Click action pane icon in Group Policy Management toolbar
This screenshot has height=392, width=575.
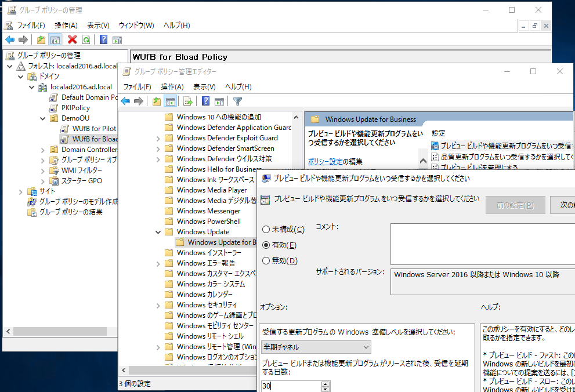pyautogui.click(x=117, y=39)
